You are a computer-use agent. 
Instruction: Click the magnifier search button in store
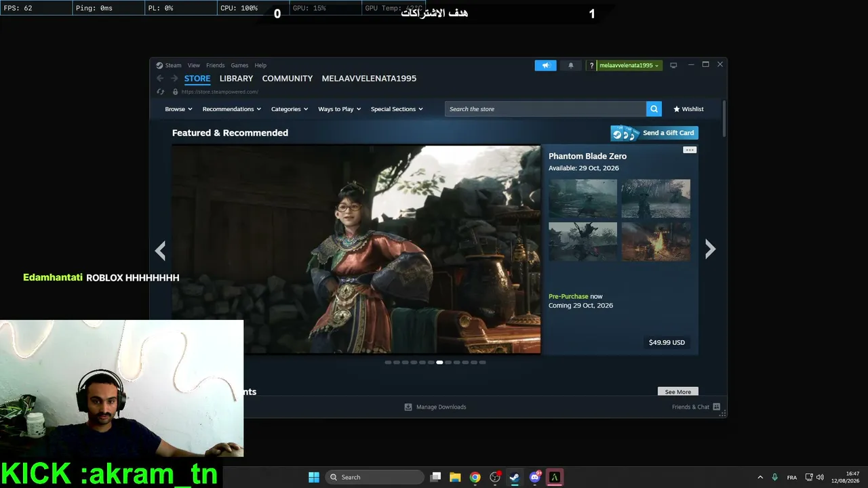point(654,109)
